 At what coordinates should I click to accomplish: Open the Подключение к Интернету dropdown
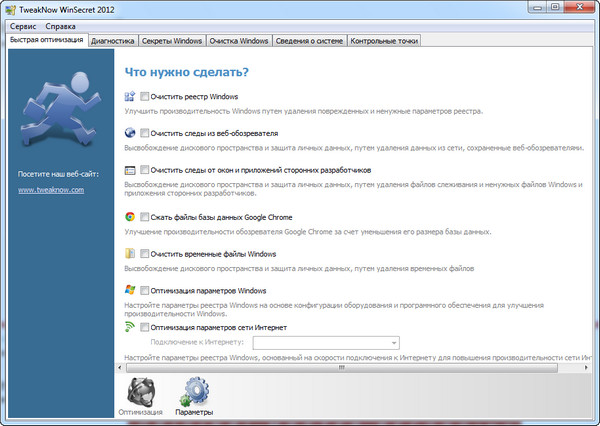(326, 343)
